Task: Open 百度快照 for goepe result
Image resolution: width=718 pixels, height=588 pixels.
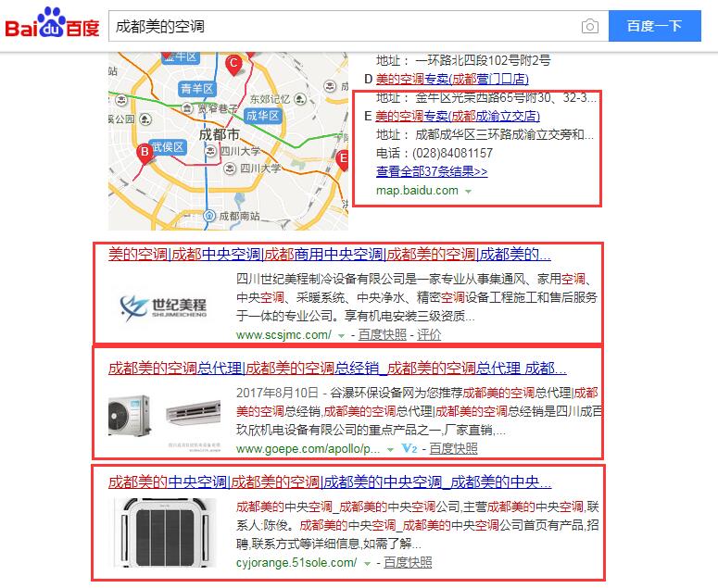Action: pyautogui.click(x=453, y=449)
